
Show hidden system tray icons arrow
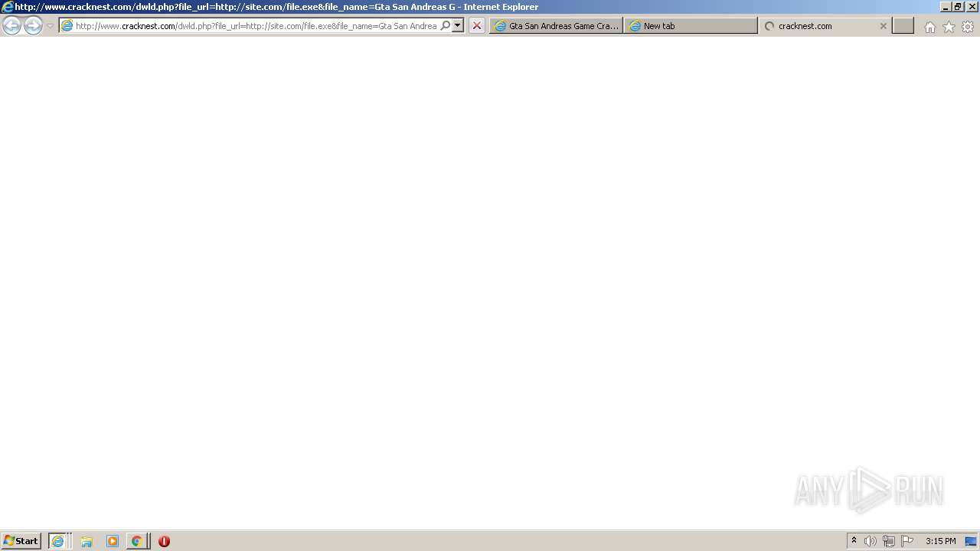(x=854, y=541)
